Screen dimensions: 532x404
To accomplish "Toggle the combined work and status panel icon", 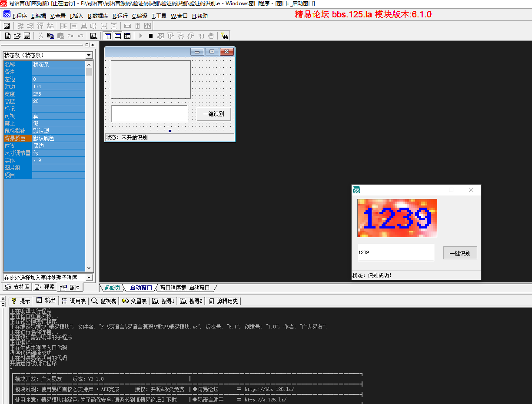I will (x=127, y=36).
